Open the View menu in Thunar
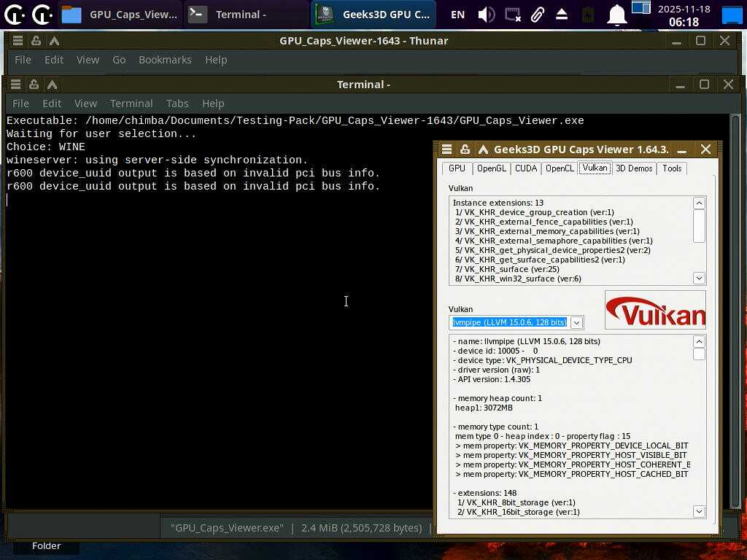 (88, 60)
